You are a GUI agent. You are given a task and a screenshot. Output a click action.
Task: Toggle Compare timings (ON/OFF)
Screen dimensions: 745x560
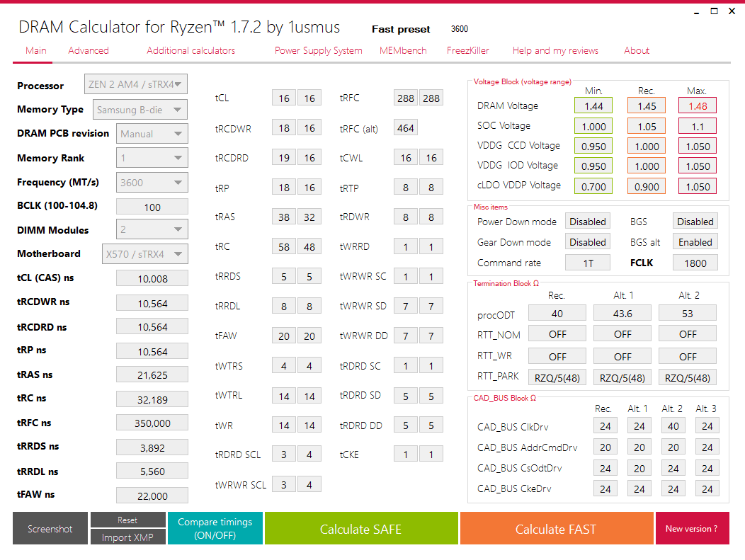click(215, 528)
